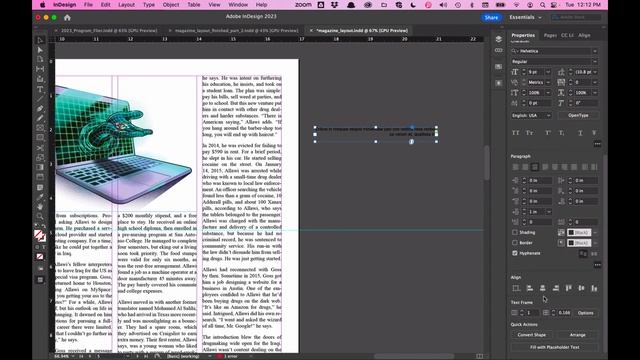640x360 pixels.
Task: Select the Rectangle tool
Action: 40,138
